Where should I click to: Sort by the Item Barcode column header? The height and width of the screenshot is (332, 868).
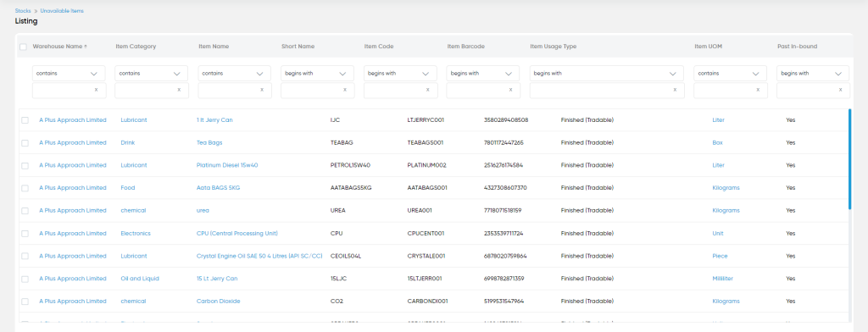465,47
